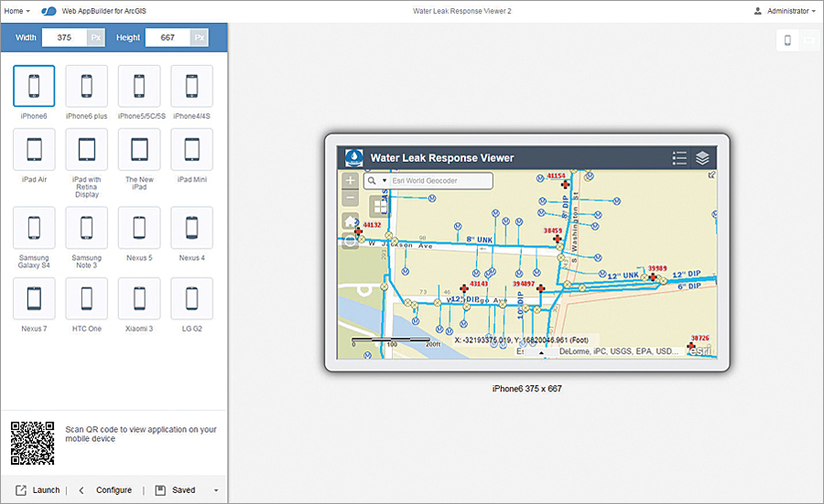
Task: Pick the HTC One device preview
Action: click(x=87, y=298)
